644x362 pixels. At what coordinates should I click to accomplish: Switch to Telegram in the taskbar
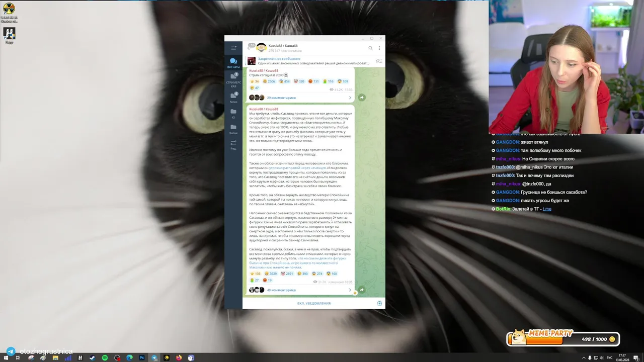point(154,358)
